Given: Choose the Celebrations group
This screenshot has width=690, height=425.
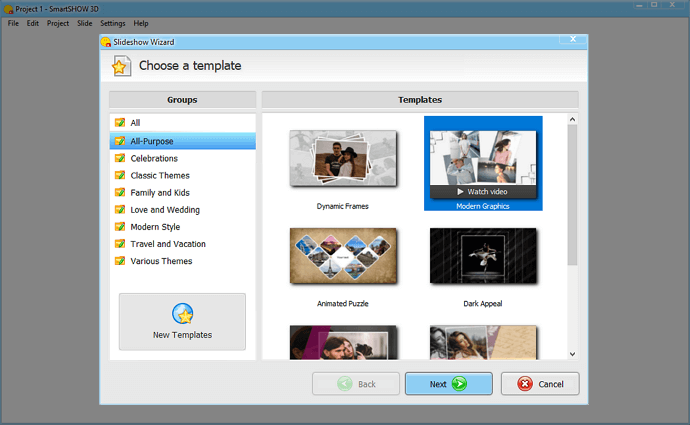Looking at the screenshot, I should (x=182, y=158).
